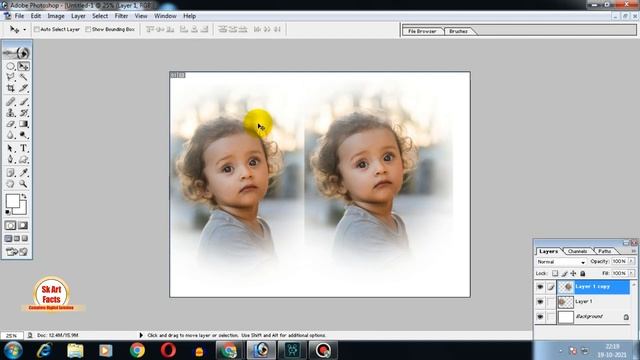This screenshot has height=360, width=640.
Task: Enable Show Bounding Box checkbox
Action: (88, 29)
